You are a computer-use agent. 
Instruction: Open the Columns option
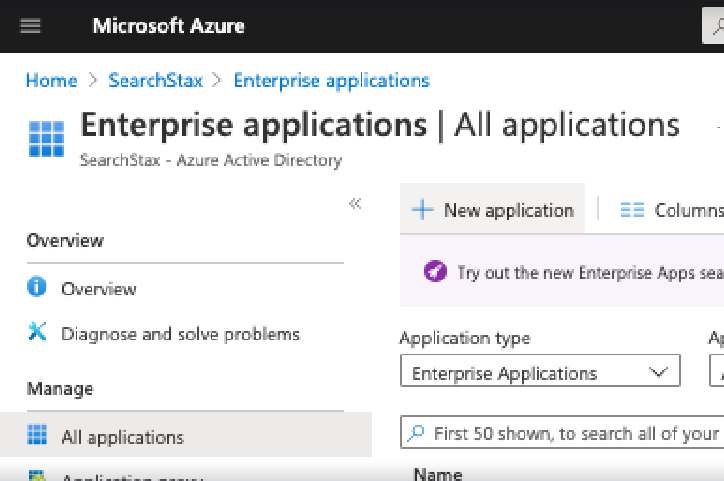(x=672, y=210)
